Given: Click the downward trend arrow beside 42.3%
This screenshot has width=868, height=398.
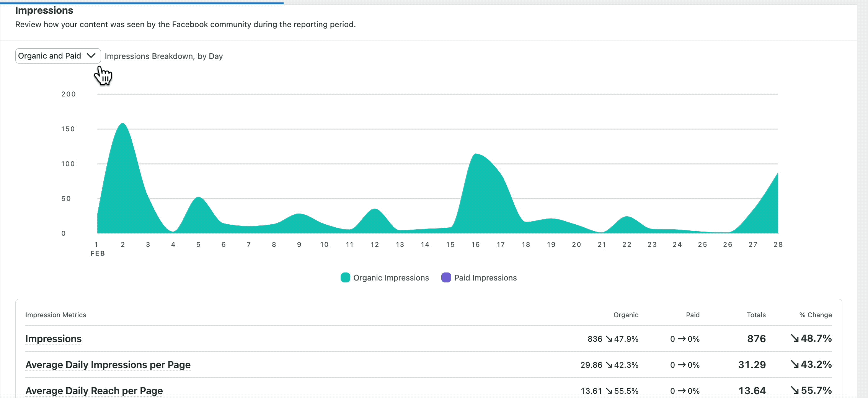Looking at the screenshot, I should tap(609, 365).
